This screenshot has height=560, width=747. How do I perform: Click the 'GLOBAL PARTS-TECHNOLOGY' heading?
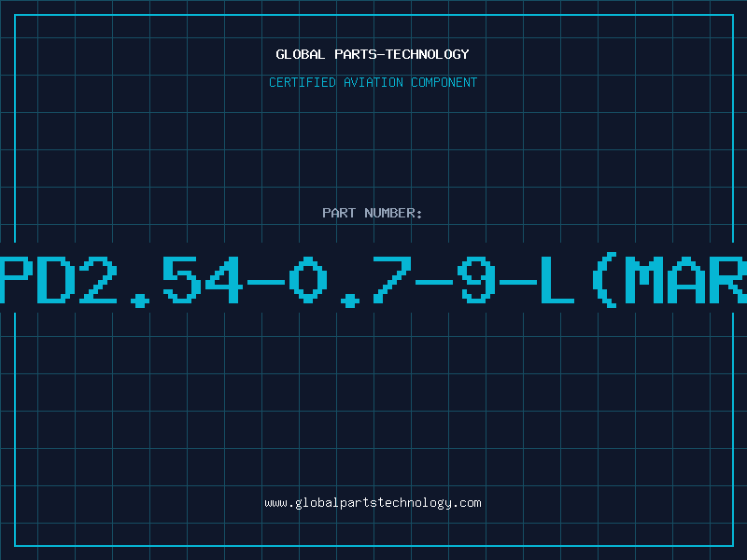[373, 54]
